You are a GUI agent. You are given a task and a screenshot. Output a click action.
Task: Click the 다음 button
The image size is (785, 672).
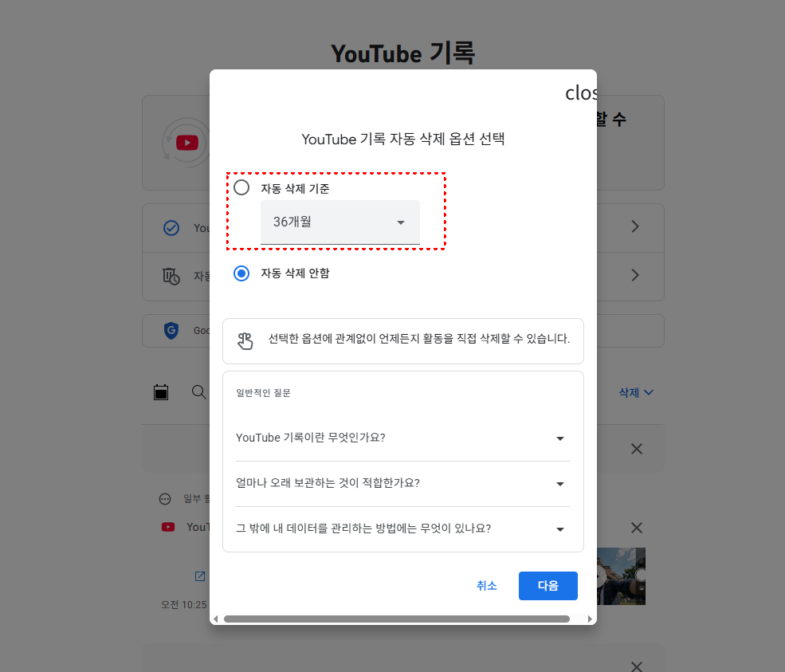pyautogui.click(x=548, y=586)
